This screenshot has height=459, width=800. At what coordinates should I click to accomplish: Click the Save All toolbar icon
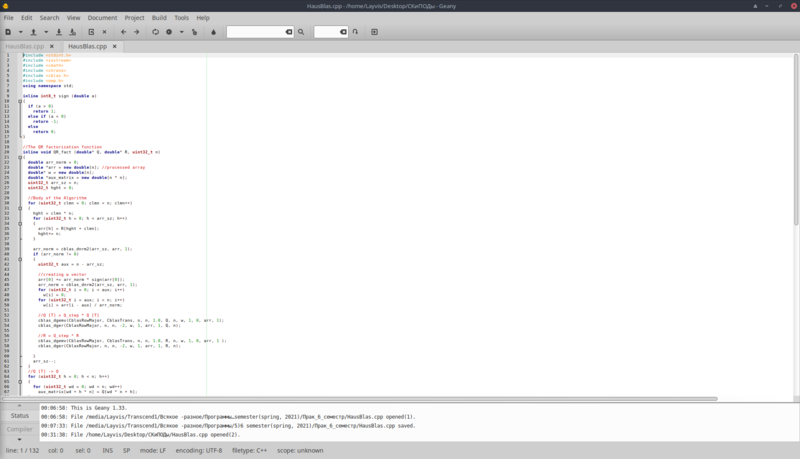(72, 32)
